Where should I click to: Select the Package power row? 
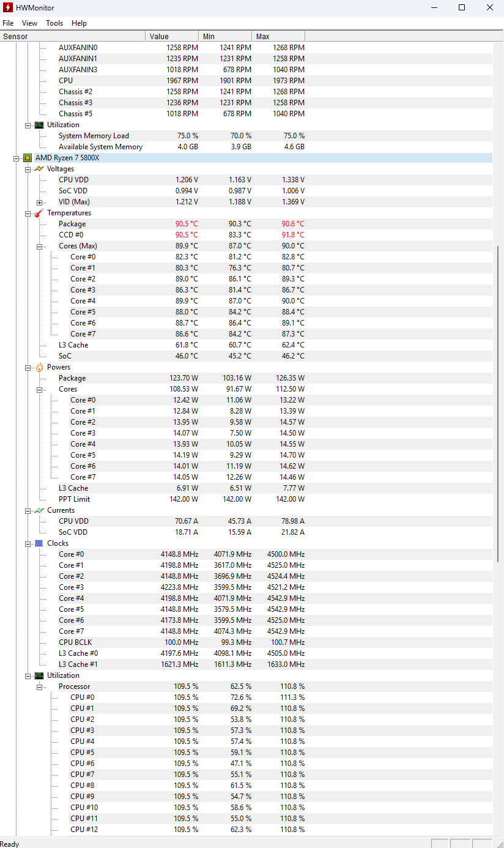coord(246,378)
